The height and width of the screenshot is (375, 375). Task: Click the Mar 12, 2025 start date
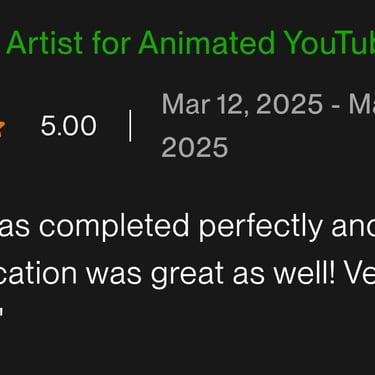coord(242,104)
